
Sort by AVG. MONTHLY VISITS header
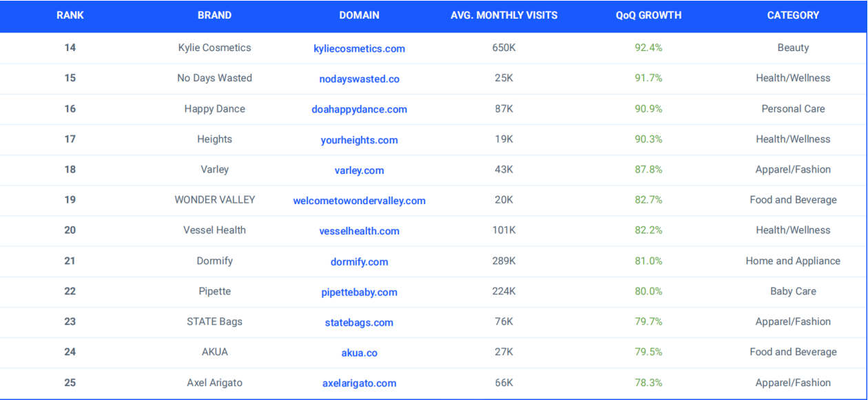pos(504,15)
